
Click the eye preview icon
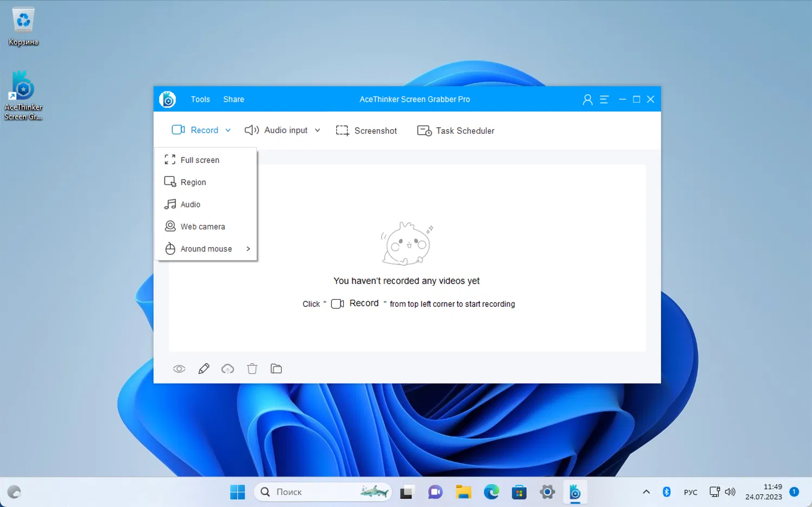179,369
